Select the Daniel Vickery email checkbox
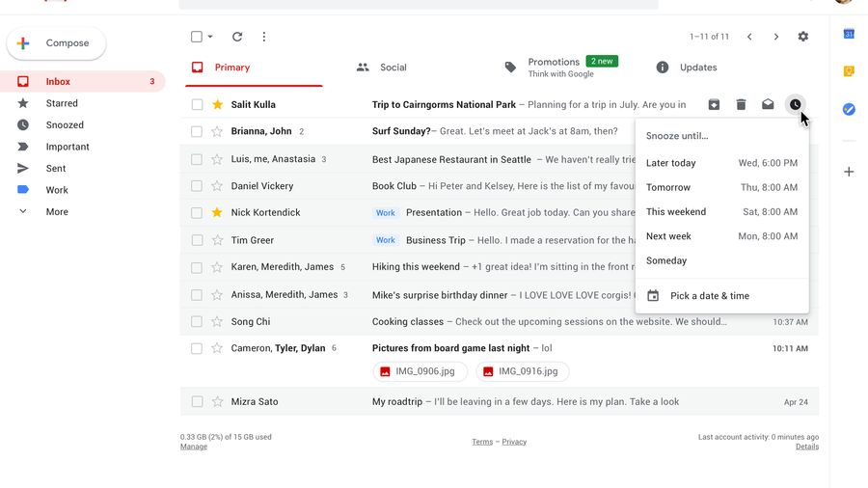The width and height of the screenshot is (868, 488). point(197,186)
